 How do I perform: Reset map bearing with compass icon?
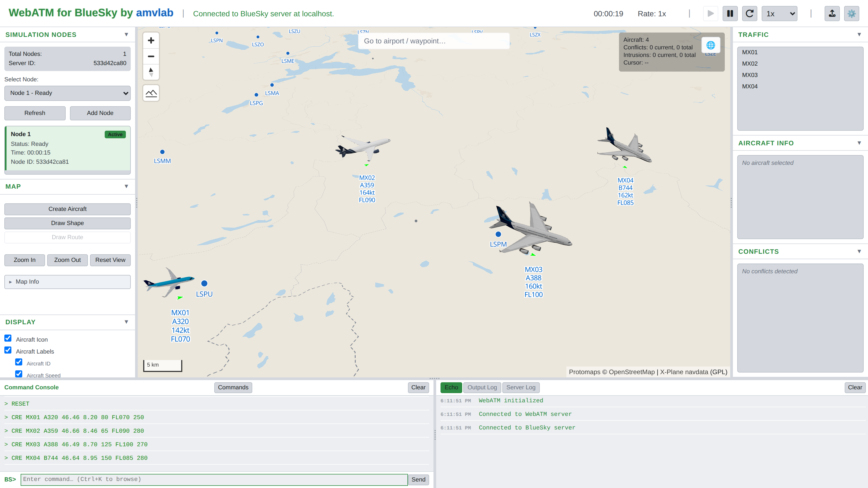tap(151, 72)
